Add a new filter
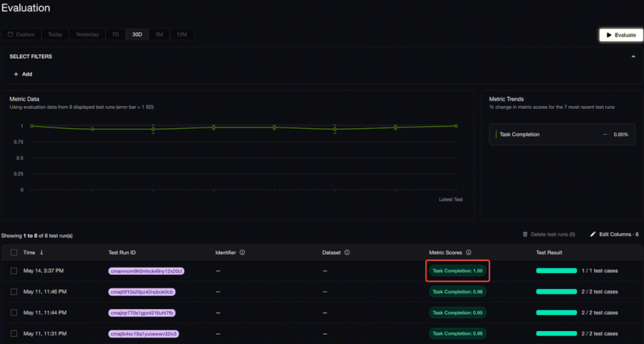 point(23,75)
